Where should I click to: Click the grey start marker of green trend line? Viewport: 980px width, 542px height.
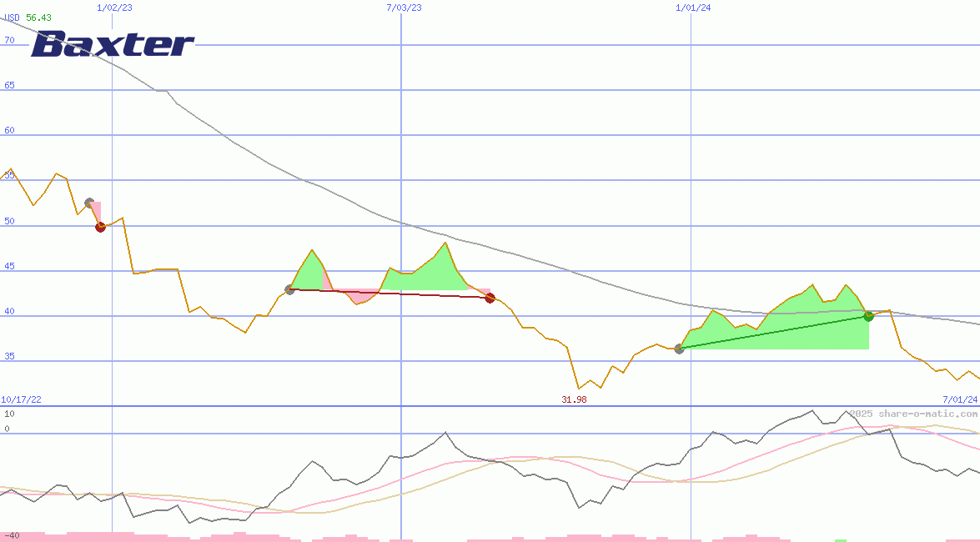(x=679, y=349)
